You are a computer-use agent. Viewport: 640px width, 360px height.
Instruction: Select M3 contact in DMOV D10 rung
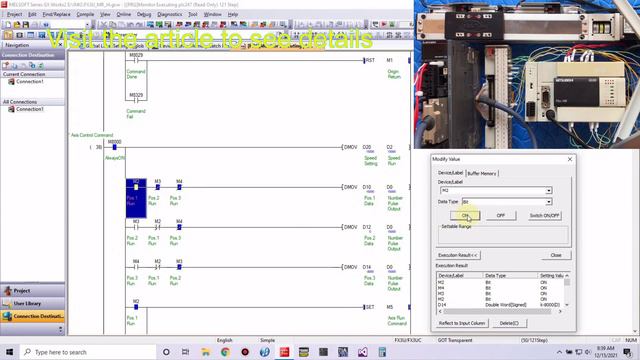coord(158,187)
